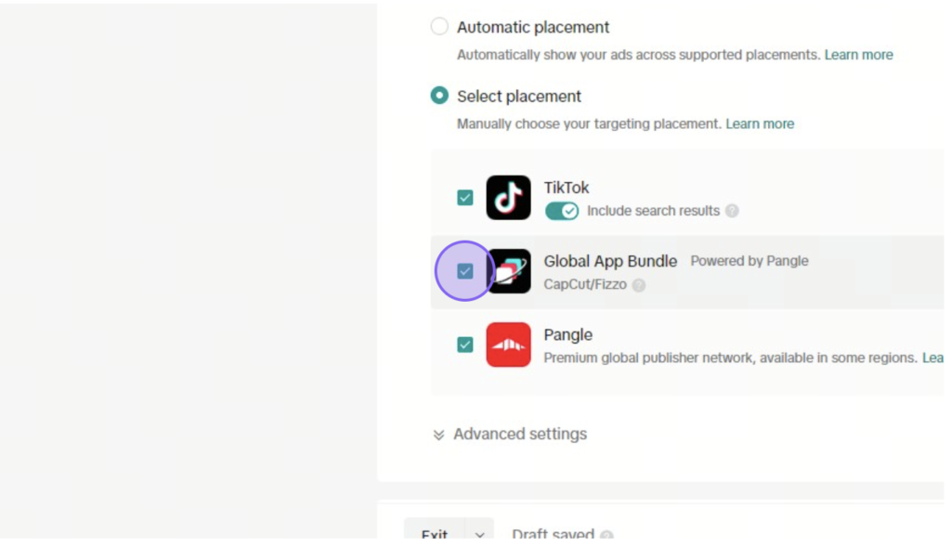Uncheck the Pangle placement checkbox
951x560 pixels.
pos(465,345)
